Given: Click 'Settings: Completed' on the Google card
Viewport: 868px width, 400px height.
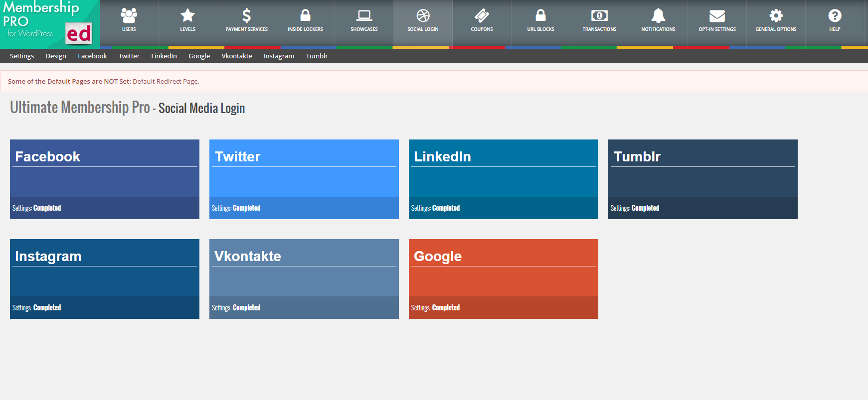Looking at the screenshot, I should click(x=436, y=308).
